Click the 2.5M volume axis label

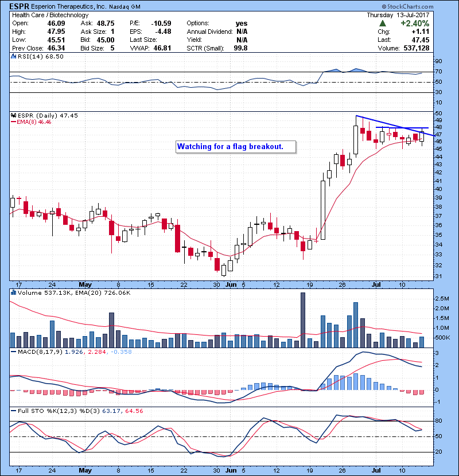point(442,299)
